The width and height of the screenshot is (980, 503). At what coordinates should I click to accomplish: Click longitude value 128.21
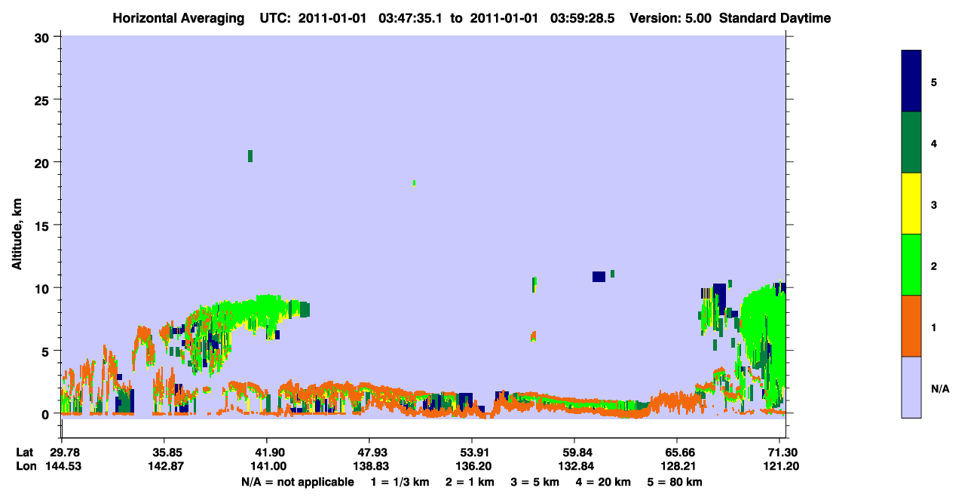[x=677, y=466]
